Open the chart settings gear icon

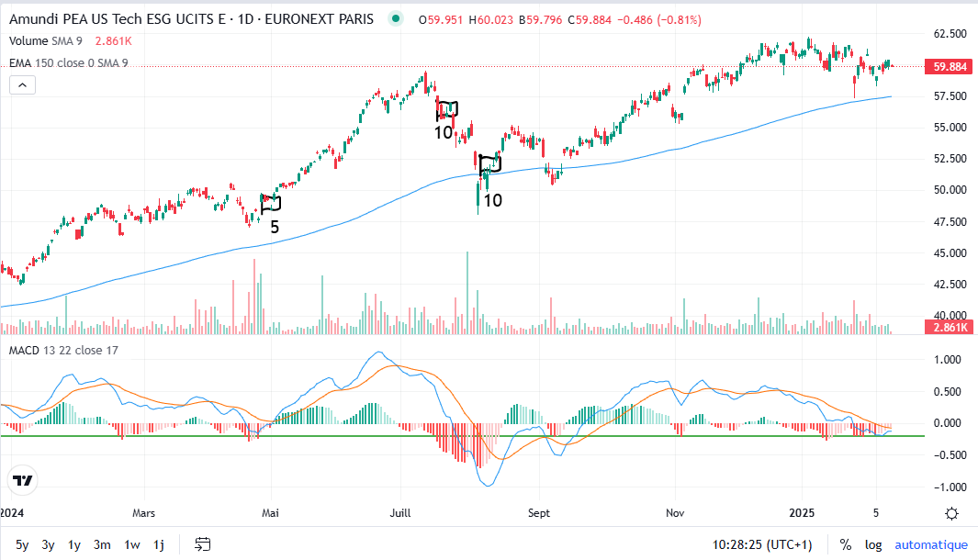(x=951, y=513)
